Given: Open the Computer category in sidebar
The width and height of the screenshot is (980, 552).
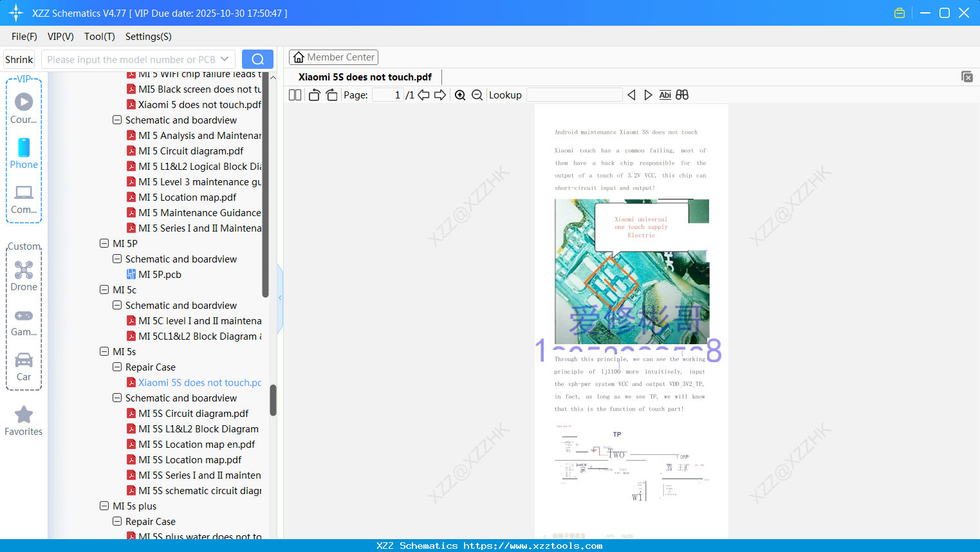Looking at the screenshot, I should 24,199.
